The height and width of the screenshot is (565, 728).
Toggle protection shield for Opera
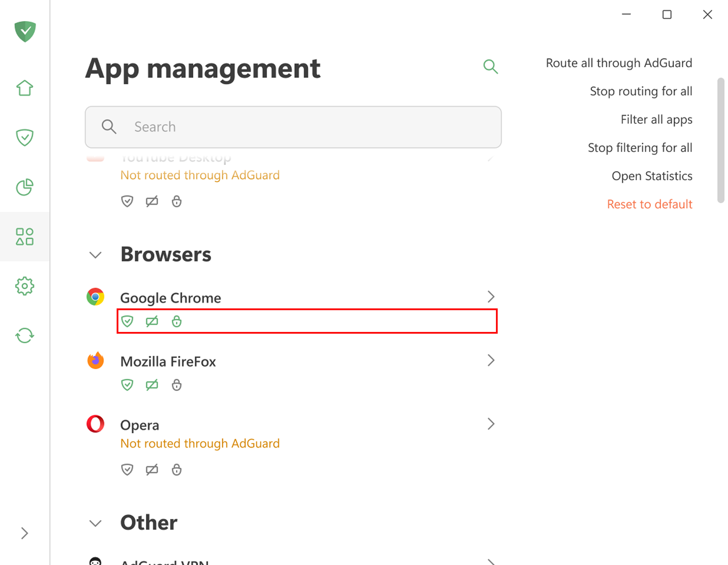coord(127,469)
